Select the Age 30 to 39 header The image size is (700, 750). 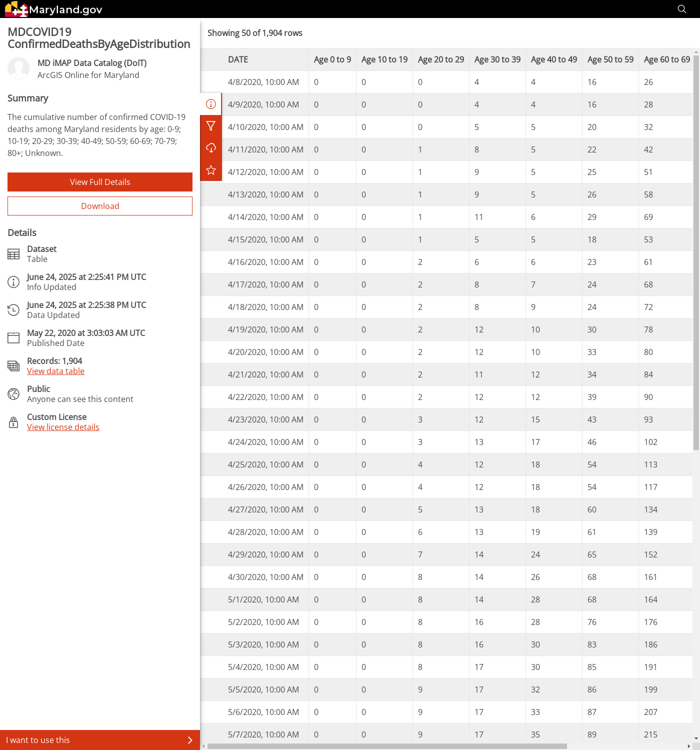pyautogui.click(x=497, y=59)
